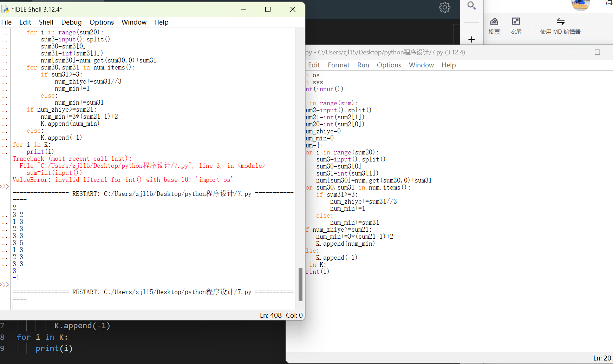613x364 pixels.
Task: Open the Options menu in IDLE Shell
Action: [x=102, y=22]
